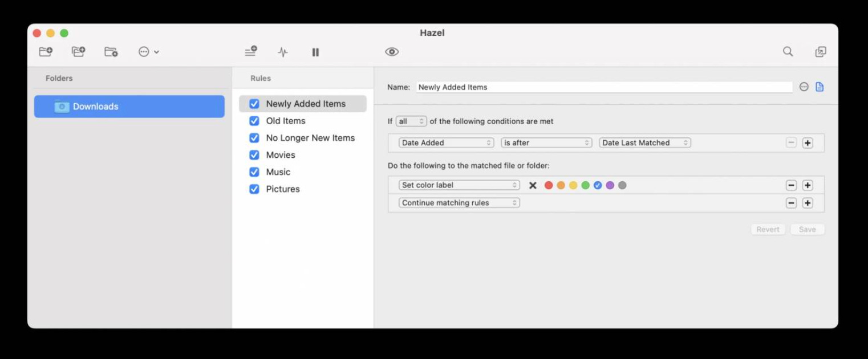868x359 pixels.
Task: Select the Movies rule
Action: click(281, 155)
